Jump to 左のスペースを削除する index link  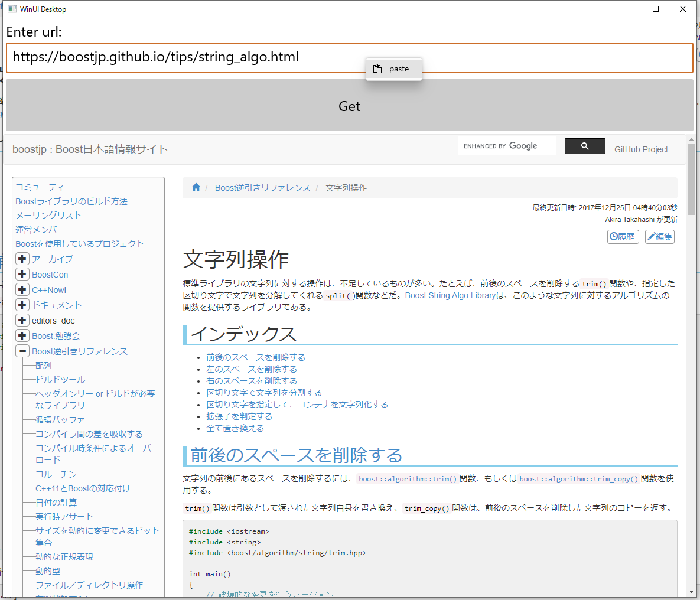click(252, 369)
